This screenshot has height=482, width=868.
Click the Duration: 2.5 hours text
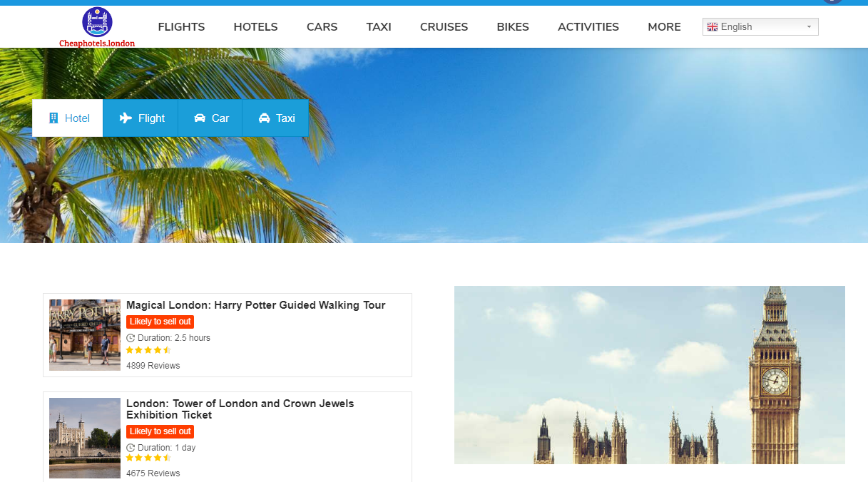click(x=174, y=338)
